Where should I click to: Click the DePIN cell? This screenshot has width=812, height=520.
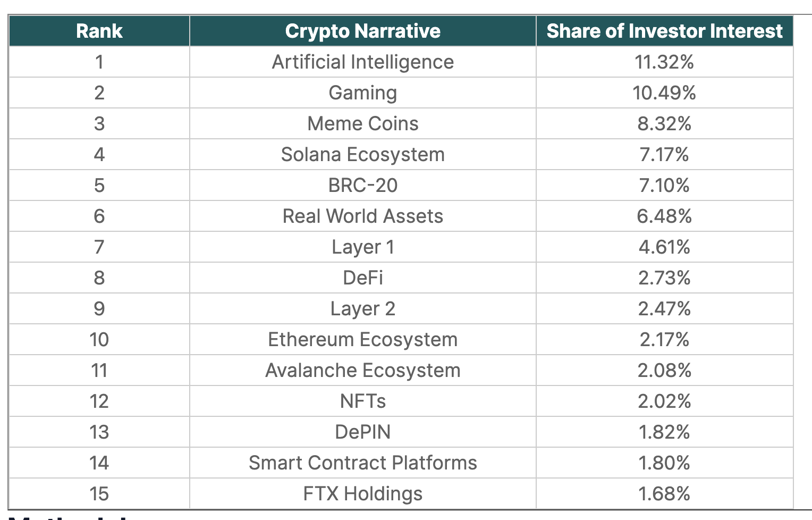tap(362, 432)
